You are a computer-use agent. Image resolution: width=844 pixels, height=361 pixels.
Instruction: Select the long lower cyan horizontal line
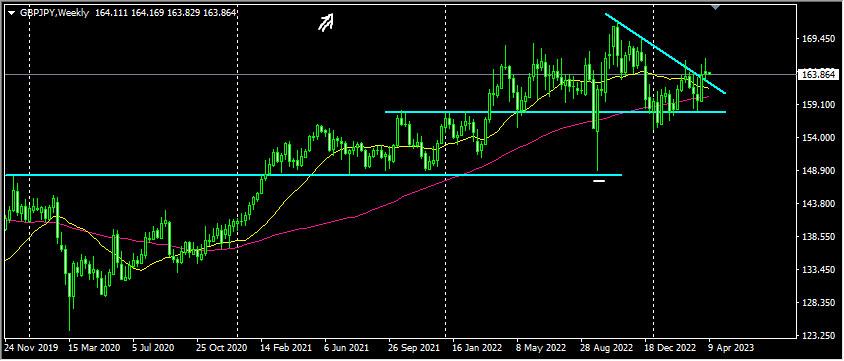pyautogui.click(x=313, y=175)
